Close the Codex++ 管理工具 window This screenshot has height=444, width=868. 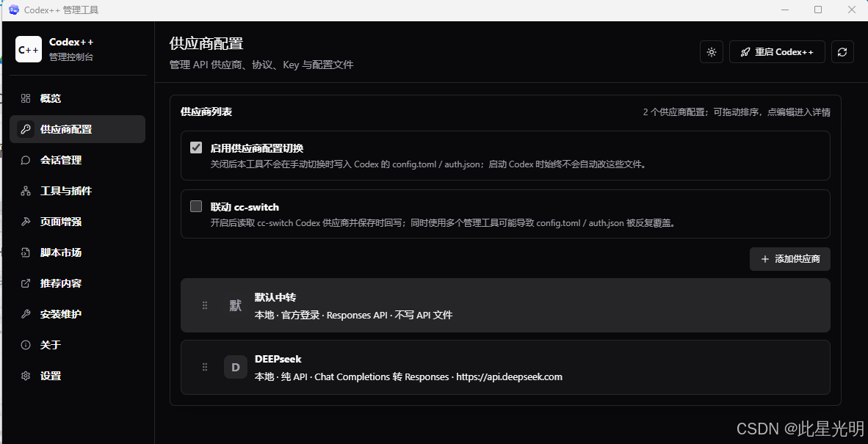click(851, 10)
